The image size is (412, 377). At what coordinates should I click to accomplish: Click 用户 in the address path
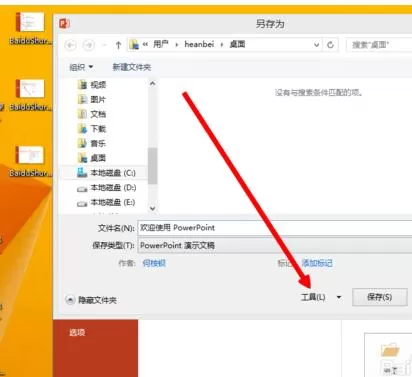(160, 44)
